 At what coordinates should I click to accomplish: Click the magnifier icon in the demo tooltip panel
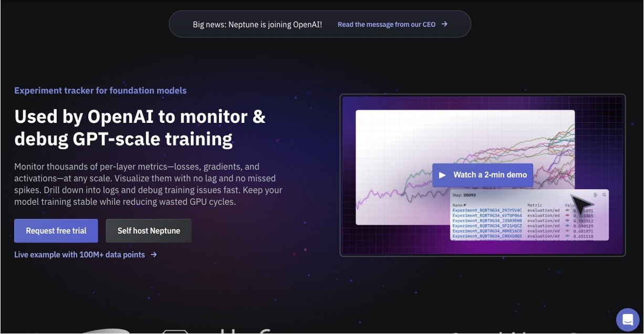click(x=605, y=195)
